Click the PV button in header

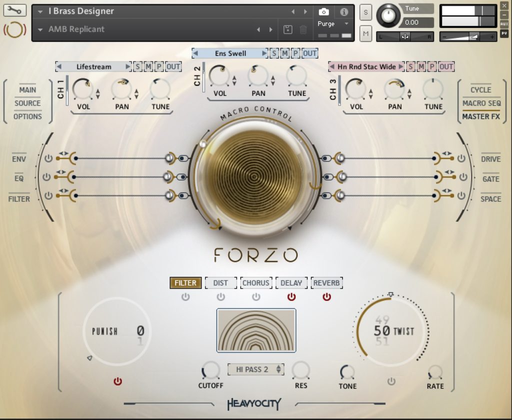(504, 33)
